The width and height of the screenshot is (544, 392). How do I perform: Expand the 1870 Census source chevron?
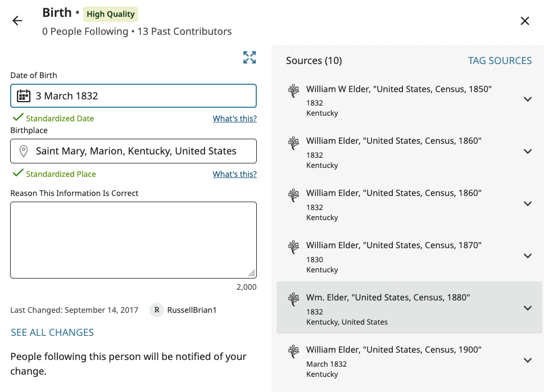527,256
